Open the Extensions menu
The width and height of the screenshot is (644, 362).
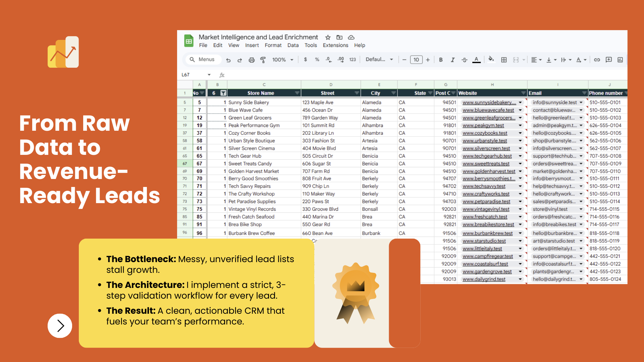pos(335,45)
